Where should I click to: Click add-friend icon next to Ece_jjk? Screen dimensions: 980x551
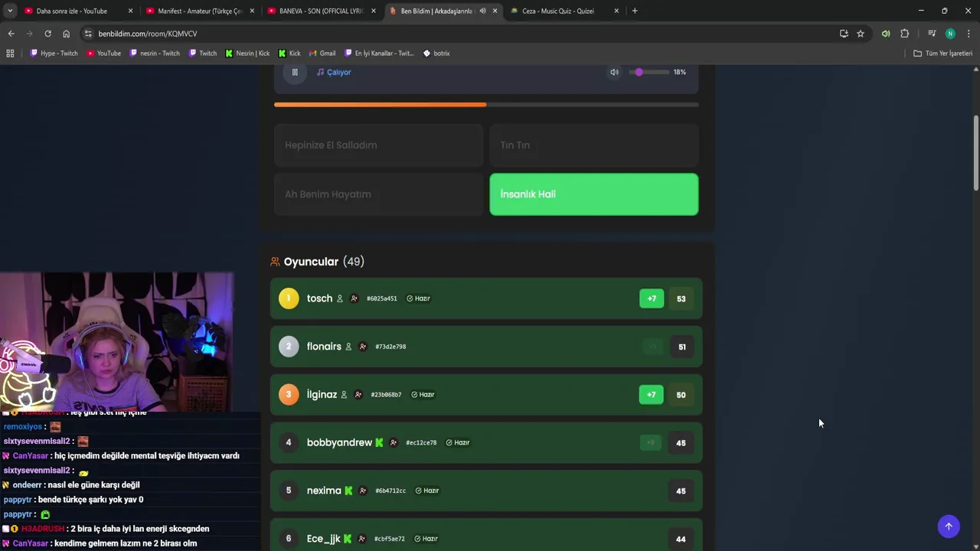[361, 539]
